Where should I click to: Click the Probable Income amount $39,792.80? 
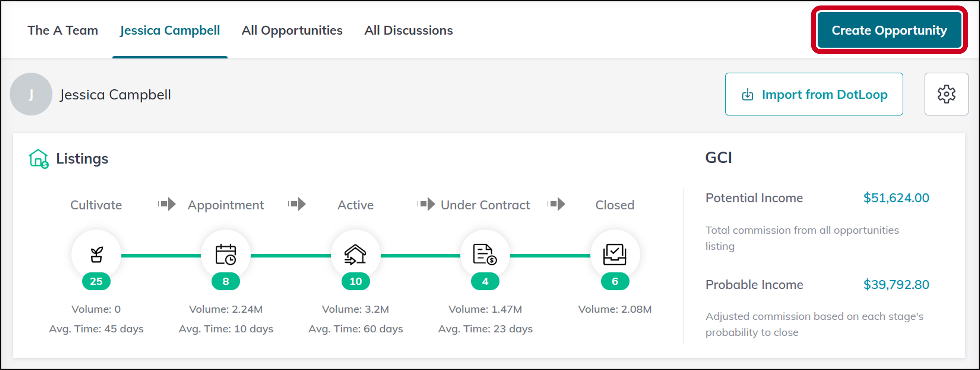coord(895,284)
